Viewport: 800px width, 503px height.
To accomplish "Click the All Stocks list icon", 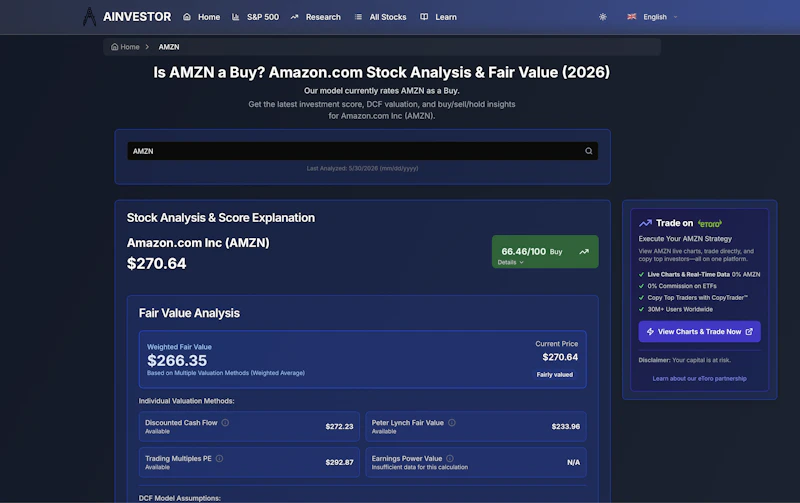I will coord(358,17).
